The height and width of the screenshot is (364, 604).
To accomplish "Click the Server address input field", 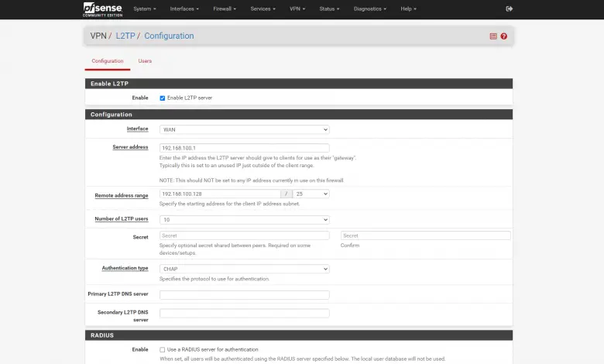I will tap(244, 148).
